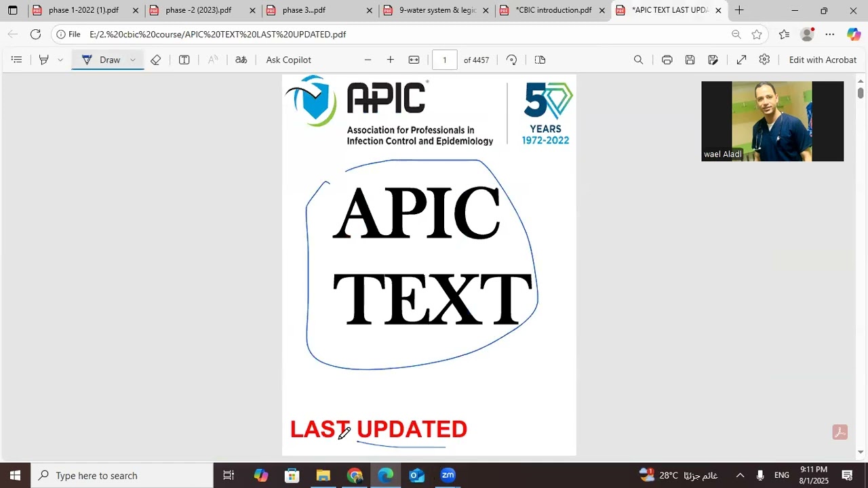868x488 pixels.
Task: Click the Save icon
Action: pyautogui.click(x=690, y=60)
